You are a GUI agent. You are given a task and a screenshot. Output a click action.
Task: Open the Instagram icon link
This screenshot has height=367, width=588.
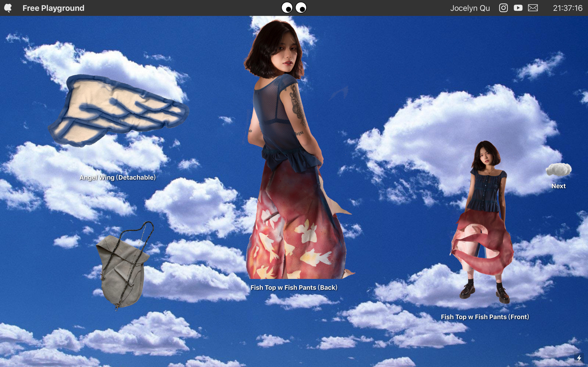pos(503,8)
